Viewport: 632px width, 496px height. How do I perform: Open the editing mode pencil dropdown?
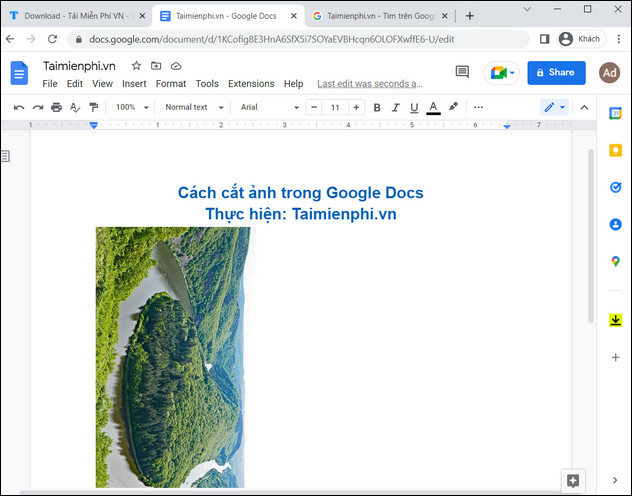pyautogui.click(x=555, y=107)
